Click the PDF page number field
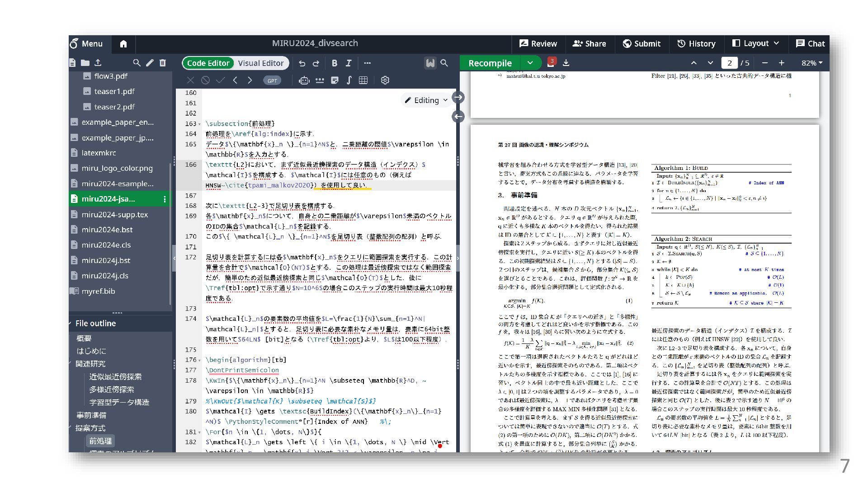The height and width of the screenshot is (488, 868). [x=729, y=63]
